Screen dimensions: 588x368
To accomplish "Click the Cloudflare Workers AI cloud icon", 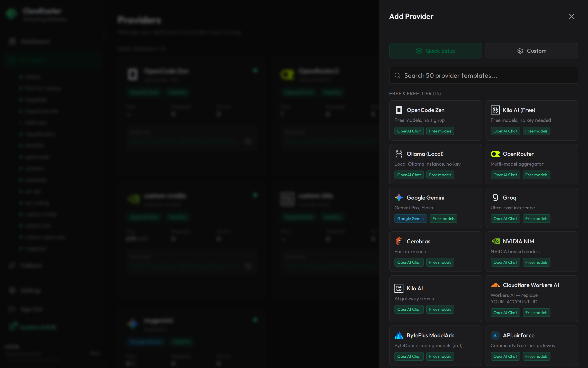I will click(495, 285).
